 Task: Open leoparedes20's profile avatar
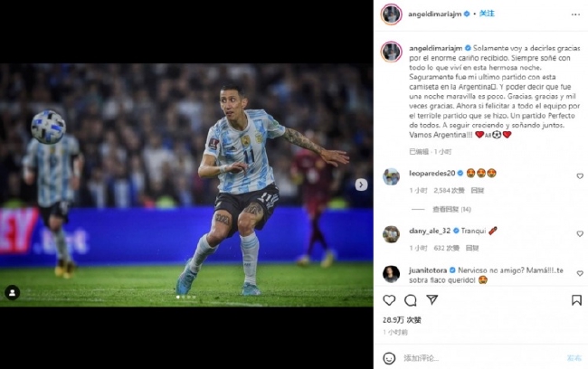click(391, 176)
